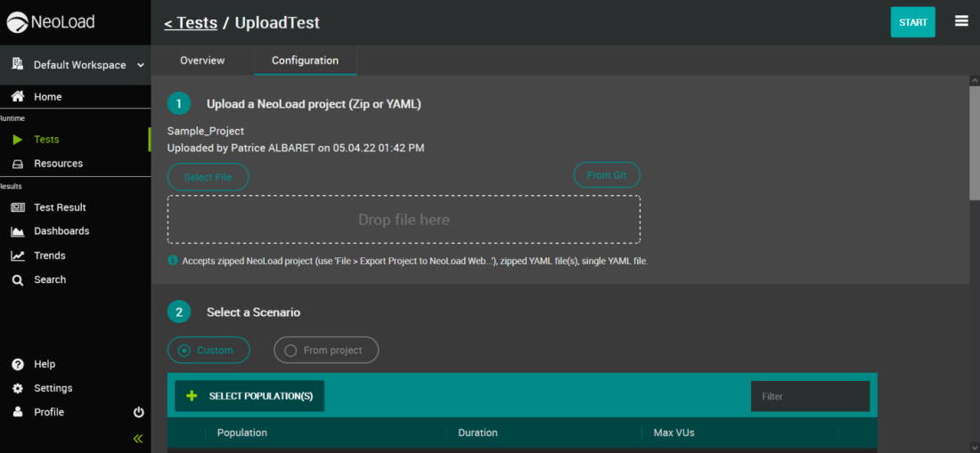The image size is (980, 453).
Task: Open the hamburger menu at top right
Action: click(961, 21)
